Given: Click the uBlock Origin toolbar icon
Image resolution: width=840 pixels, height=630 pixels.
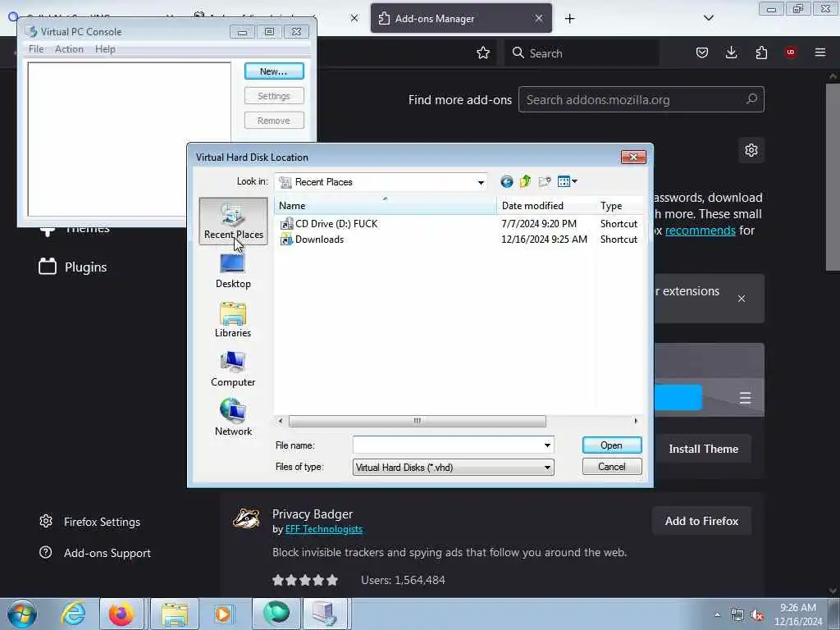Looking at the screenshot, I should tap(791, 52).
